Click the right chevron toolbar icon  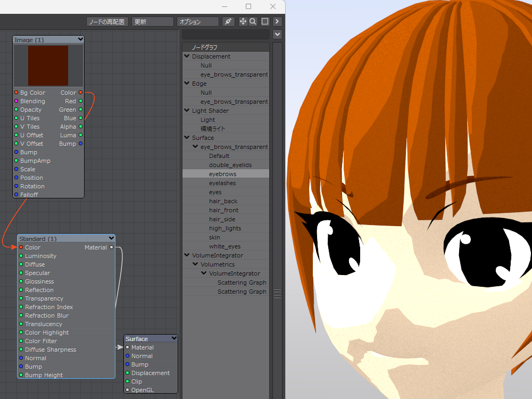[x=277, y=22]
